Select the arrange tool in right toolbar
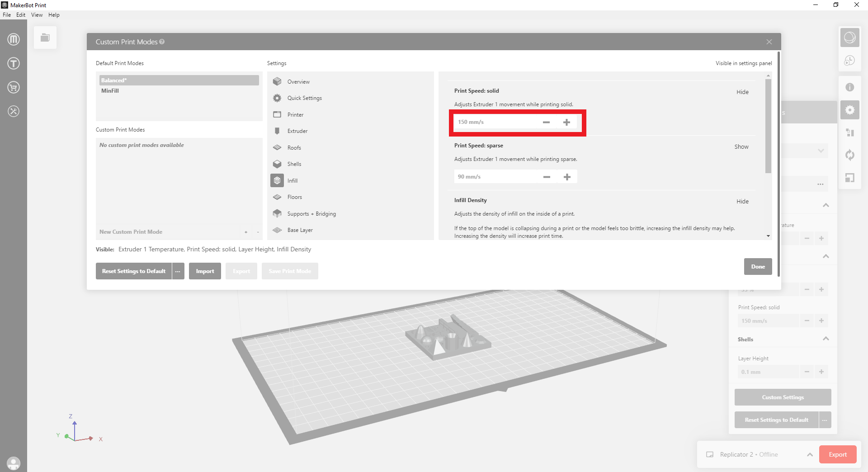Image resolution: width=868 pixels, height=472 pixels. coord(850,132)
